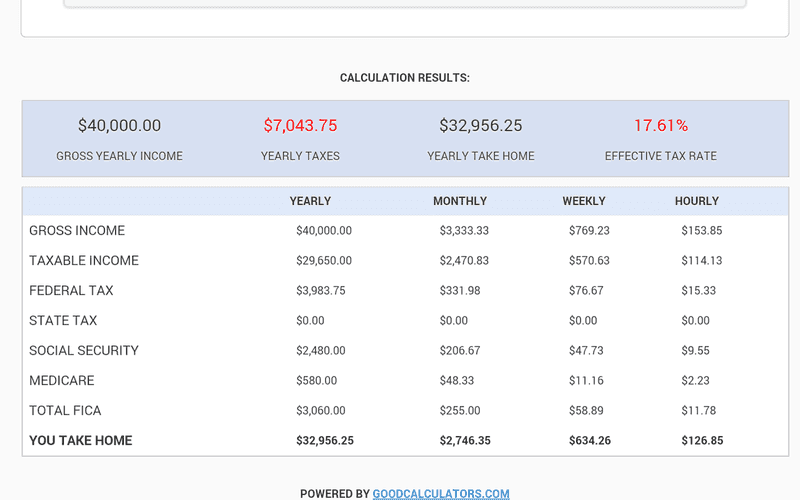
Task: Select the SOCIAL SECURITY row label
Action: [x=84, y=351]
